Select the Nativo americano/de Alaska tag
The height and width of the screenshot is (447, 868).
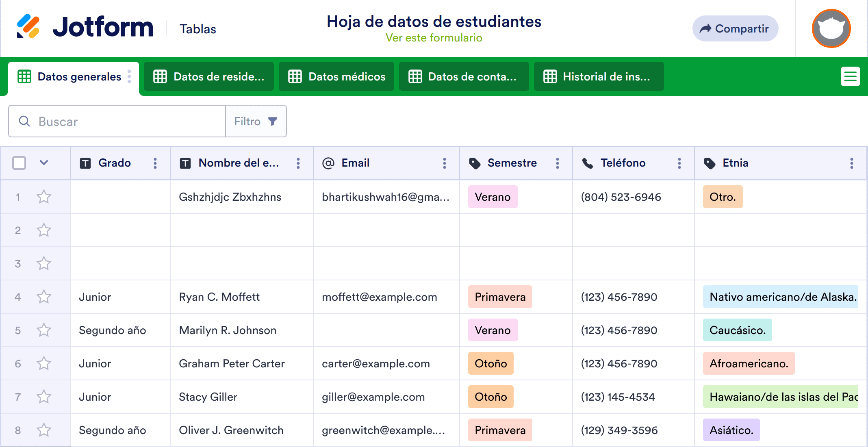tap(780, 297)
